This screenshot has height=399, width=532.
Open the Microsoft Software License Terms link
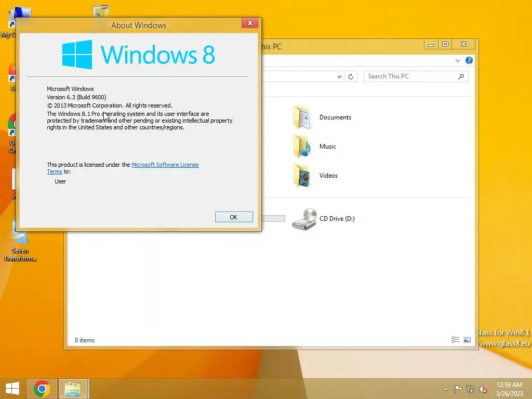(165, 165)
